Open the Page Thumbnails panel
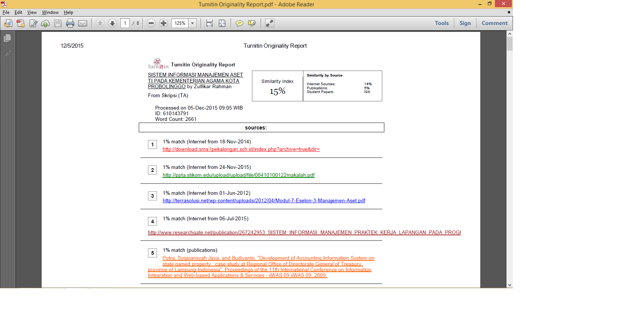This screenshot has height=316, width=644. pyautogui.click(x=7, y=38)
